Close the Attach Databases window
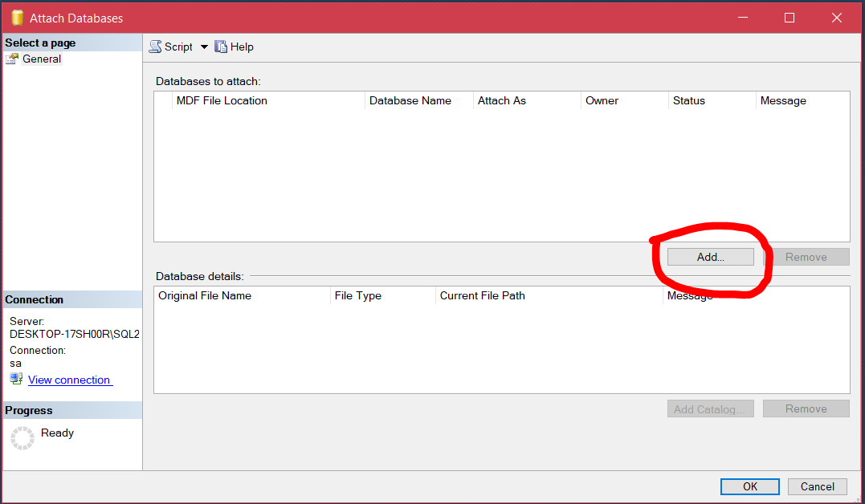 pyautogui.click(x=837, y=18)
